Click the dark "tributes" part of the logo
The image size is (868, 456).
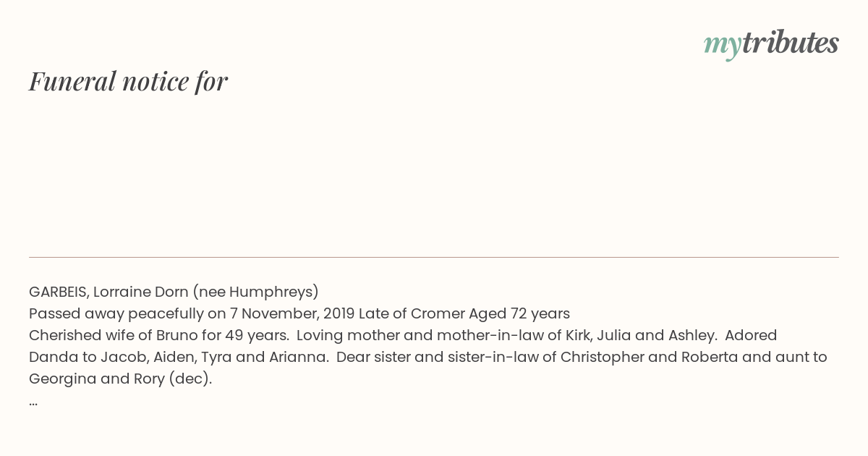[790, 42]
